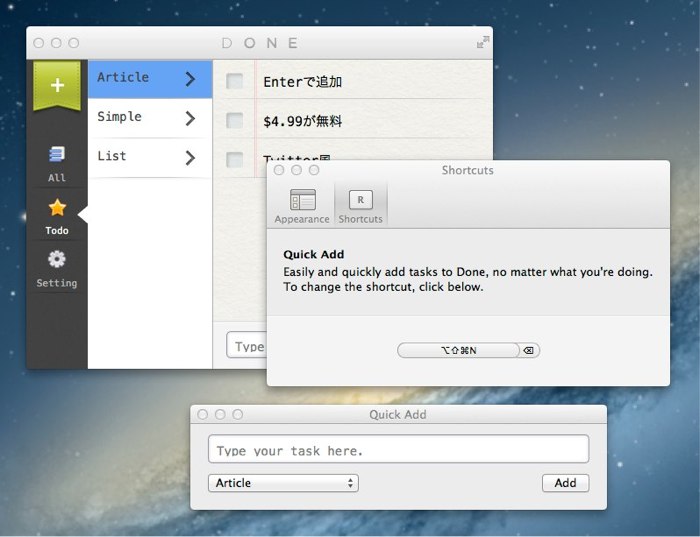Clear the shortcut with the delete icon
The width and height of the screenshot is (700, 537).
[529, 350]
